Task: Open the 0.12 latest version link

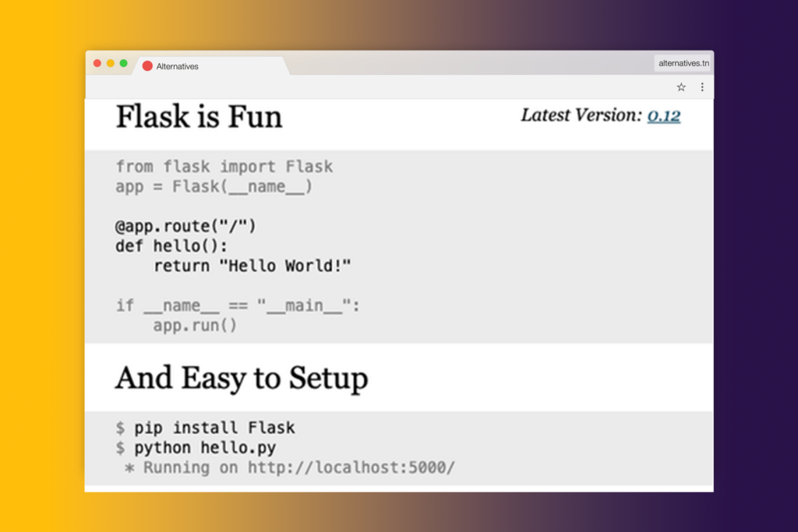Action: pyautogui.click(x=664, y=116)
